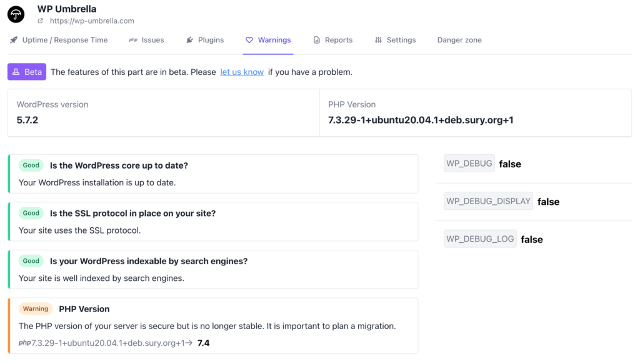The width and height of the screenshot is (640, 364).
Task: Click the PHP migration warning description
Action: (x=207, y=326)
